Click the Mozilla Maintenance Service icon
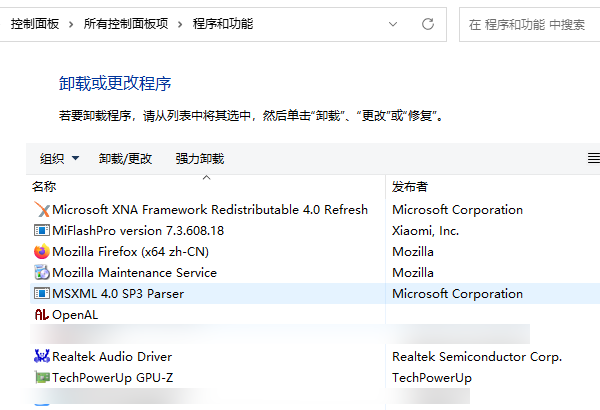This screenshot has height=410, width=600. [x=41, y=273]
